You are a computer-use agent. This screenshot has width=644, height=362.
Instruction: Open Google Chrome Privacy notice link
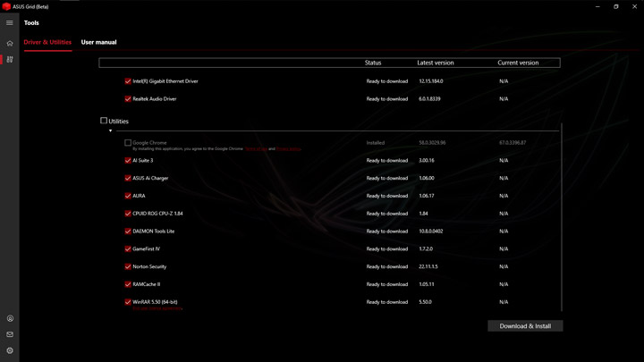pyautogui.click(x=288, y=149)
